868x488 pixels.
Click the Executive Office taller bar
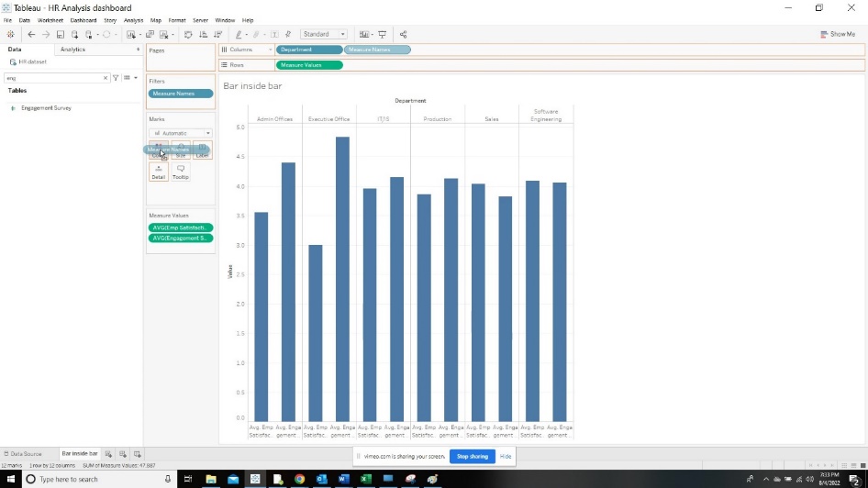click(x=342, y=280)
